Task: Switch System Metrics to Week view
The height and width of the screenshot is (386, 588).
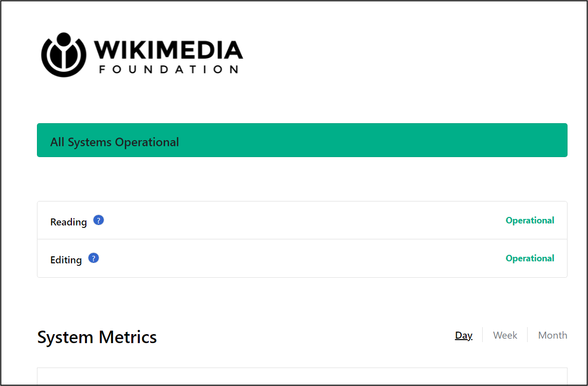Action: [505, 335]
